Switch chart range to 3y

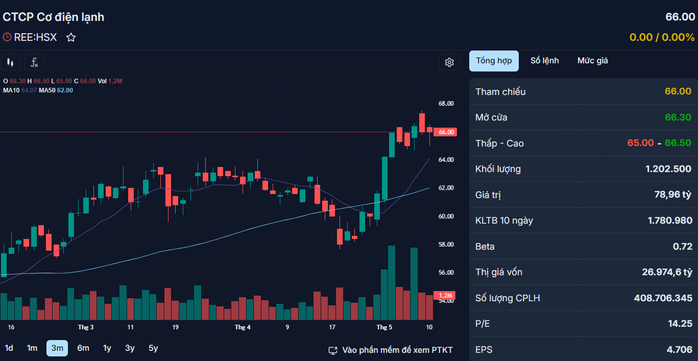[x=130, y=348]
